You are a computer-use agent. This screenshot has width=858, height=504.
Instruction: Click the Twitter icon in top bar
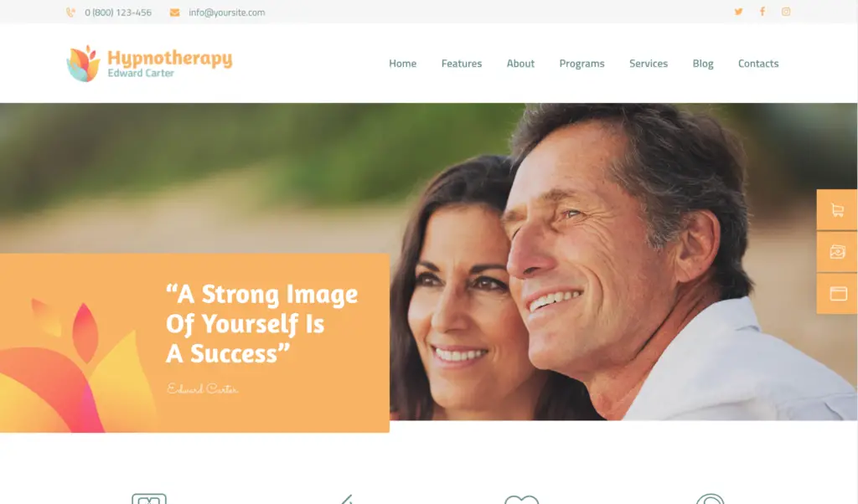point(738,12)
